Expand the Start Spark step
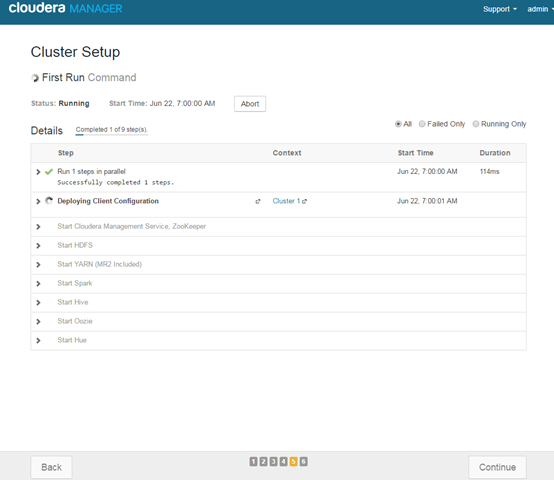Screen dimensions: 554x480 (38, 284)
